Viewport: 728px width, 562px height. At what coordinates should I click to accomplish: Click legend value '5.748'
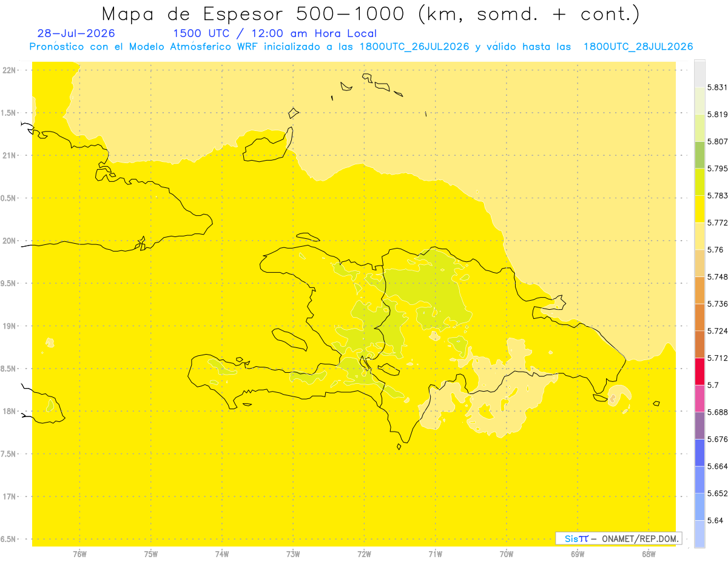717,276
